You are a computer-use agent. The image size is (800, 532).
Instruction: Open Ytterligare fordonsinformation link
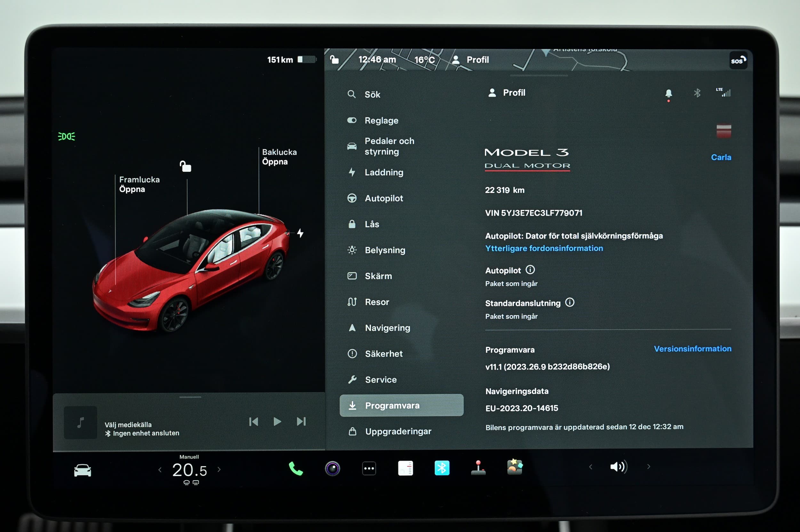(544, 248)
